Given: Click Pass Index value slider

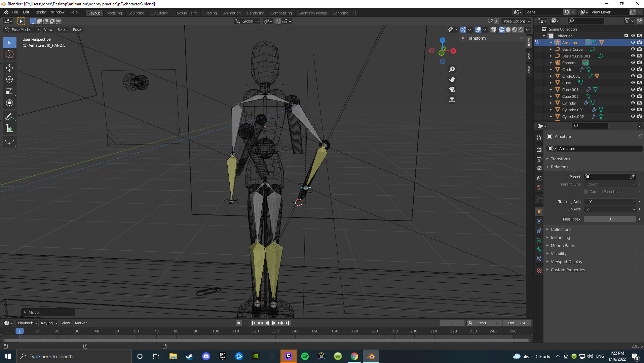Looking at the screenshot, I should (x=610, y=219).
